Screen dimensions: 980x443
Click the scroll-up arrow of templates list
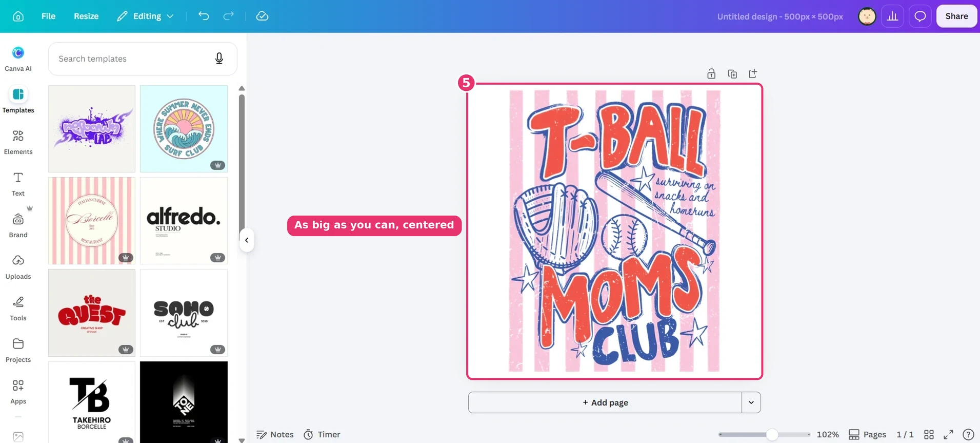(242, 88)
